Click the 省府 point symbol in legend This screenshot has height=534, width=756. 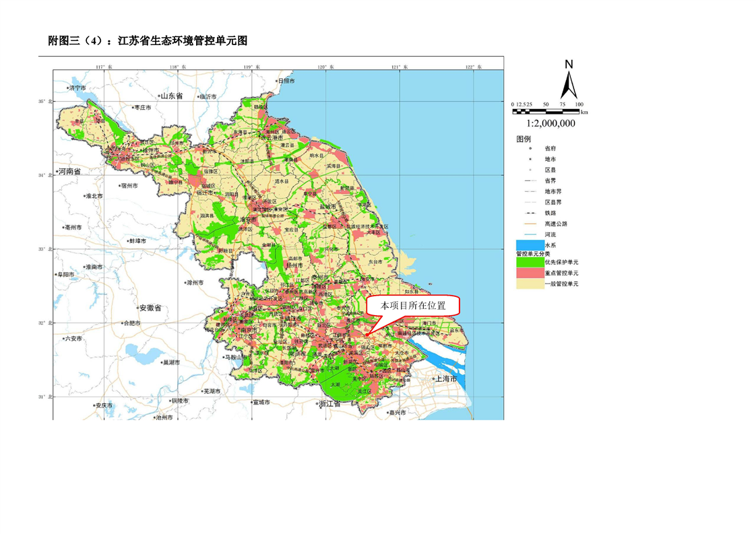coord(530,148)
